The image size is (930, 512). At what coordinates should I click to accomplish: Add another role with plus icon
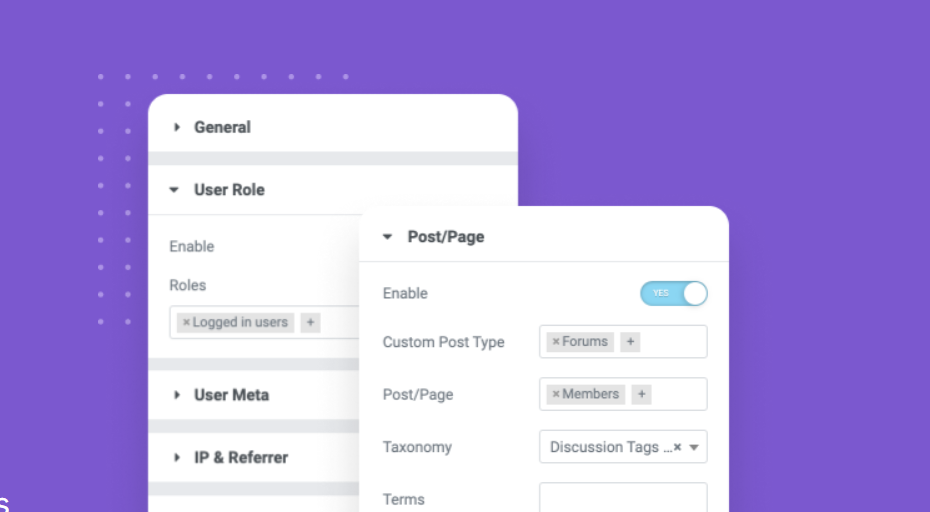[311, 323]
